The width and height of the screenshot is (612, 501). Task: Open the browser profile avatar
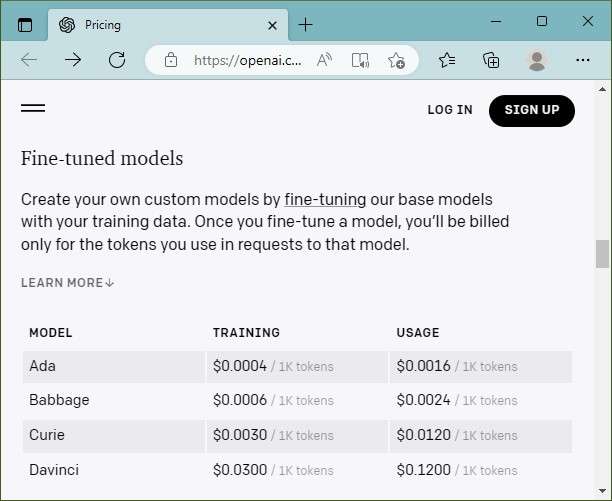(x=537, y=60)
